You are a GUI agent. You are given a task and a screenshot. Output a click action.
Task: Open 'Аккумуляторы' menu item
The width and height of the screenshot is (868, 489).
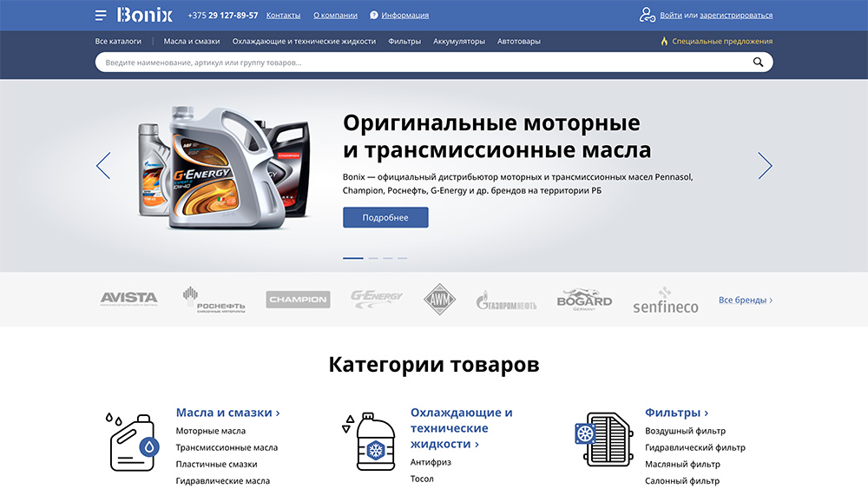[x=459, y=41]
